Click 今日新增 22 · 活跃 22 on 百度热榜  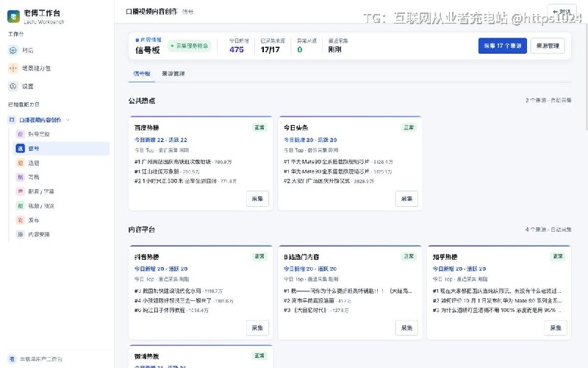tap(160, 140)
